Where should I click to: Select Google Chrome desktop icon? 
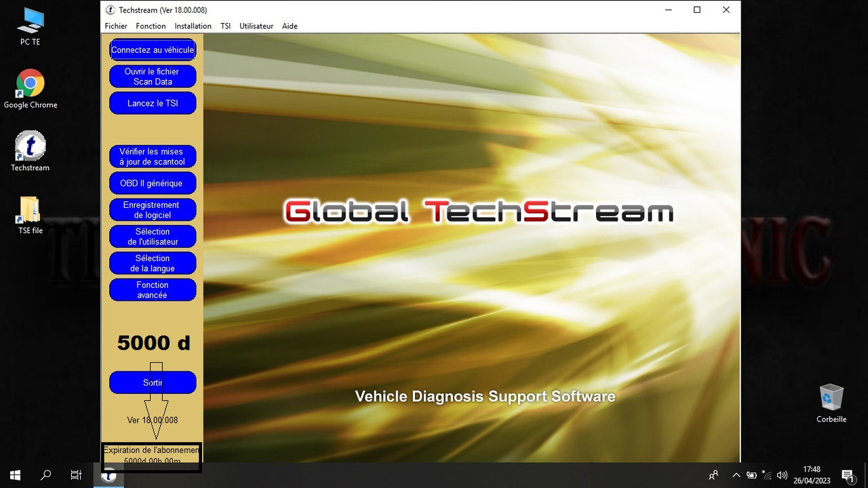31,89
